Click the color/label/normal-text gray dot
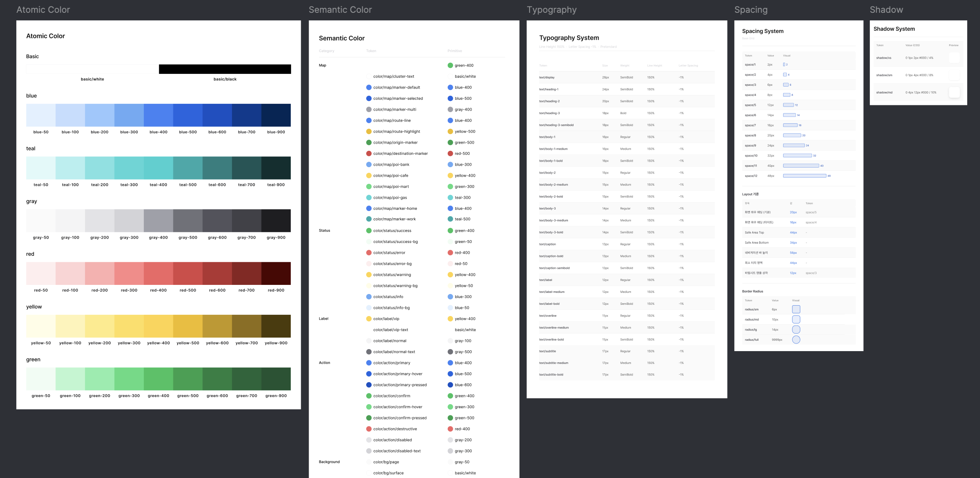Image resolution: width=980 pixels, height=478 pixels. point(369,352)
